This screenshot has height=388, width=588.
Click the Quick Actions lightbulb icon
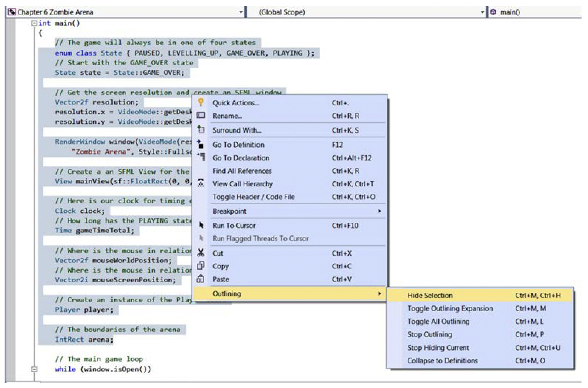pos(201,102)
